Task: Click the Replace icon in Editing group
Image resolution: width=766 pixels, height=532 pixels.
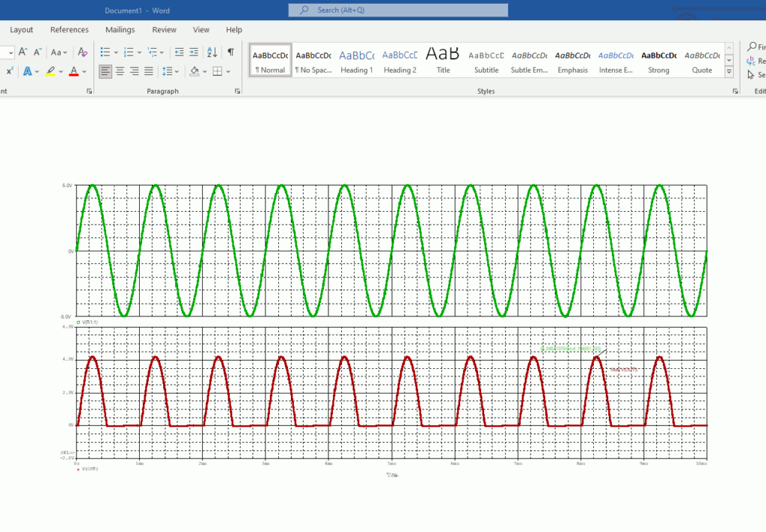Action: (x=751, y=61)
